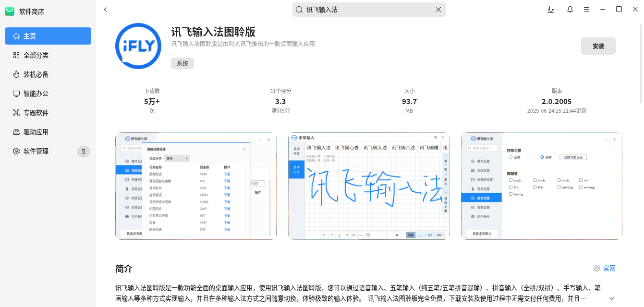644x307 pixels.
Task: Click the 31个评分 rating stat
Action: tap(280, 91)
